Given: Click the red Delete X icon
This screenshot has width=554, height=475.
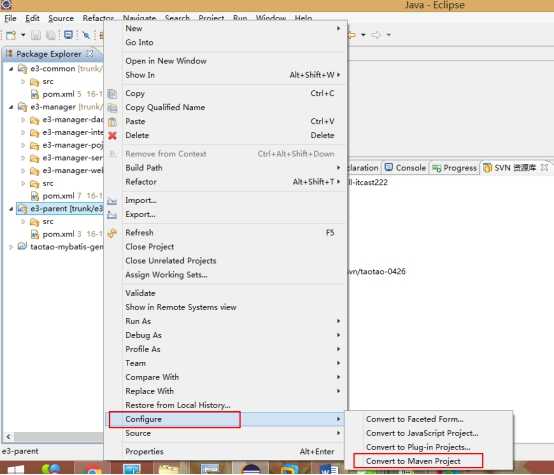Looking at the screenshot, I should point(112,136).
